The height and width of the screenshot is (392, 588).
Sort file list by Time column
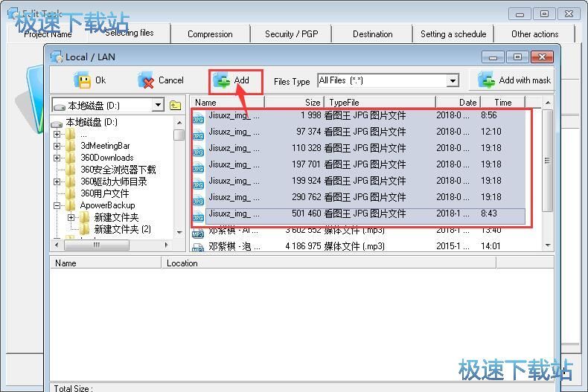click(x=502, y=103)
